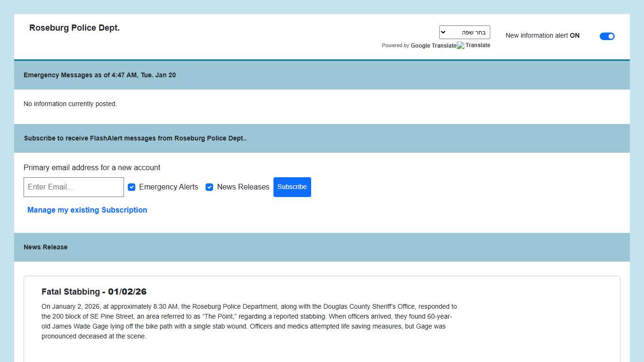Open the Fatal Stabbing - 01/02/26 headline

[94, 292]
